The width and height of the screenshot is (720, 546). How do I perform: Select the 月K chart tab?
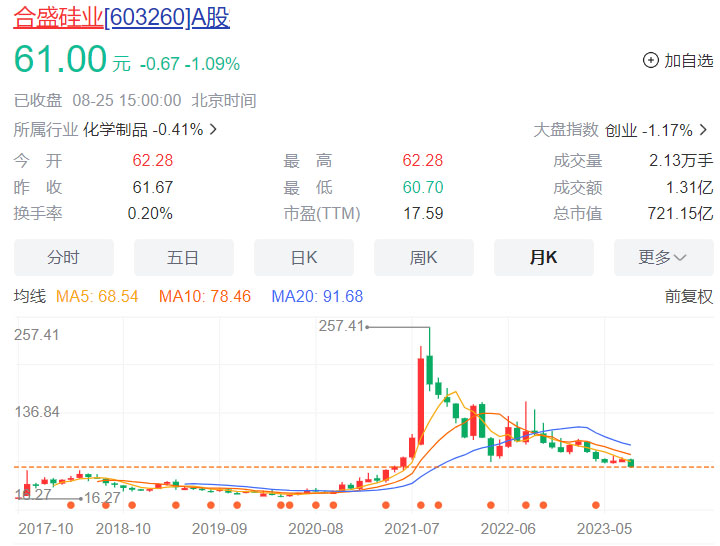click(544, 258)
